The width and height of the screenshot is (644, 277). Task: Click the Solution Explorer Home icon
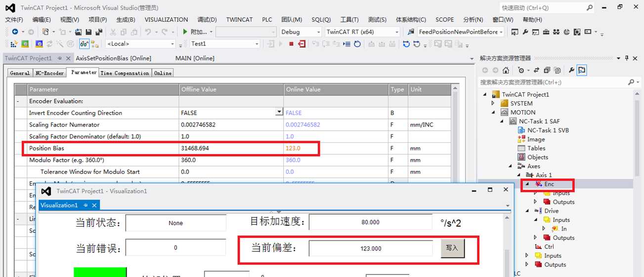(506, 70)
